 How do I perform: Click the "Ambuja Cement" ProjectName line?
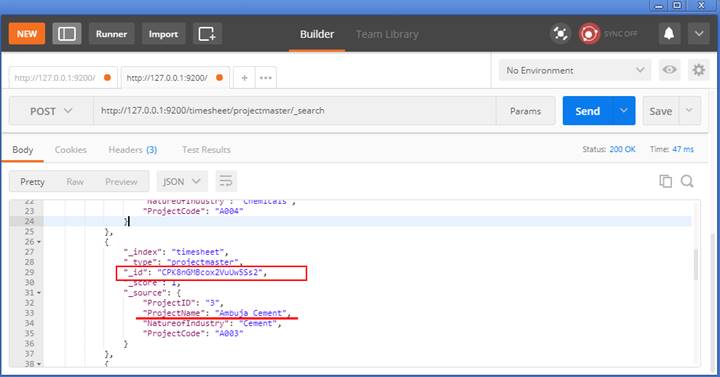point(217,313)
